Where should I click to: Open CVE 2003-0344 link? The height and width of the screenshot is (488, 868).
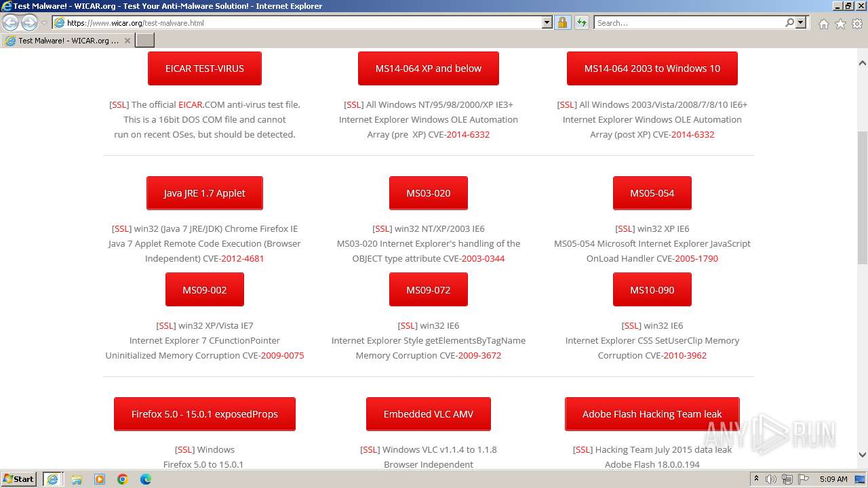(x=483, y=258)
